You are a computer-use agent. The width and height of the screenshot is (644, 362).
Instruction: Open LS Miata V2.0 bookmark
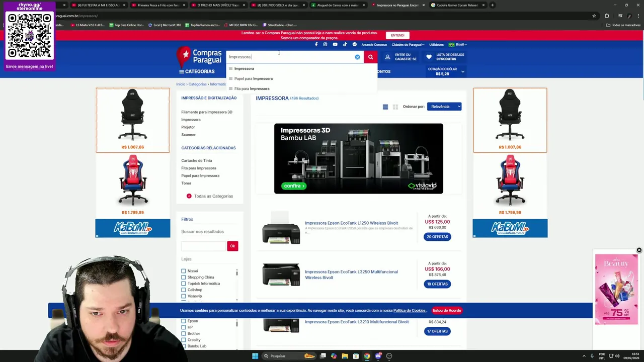pyautogui.click(x=88, y=25)
